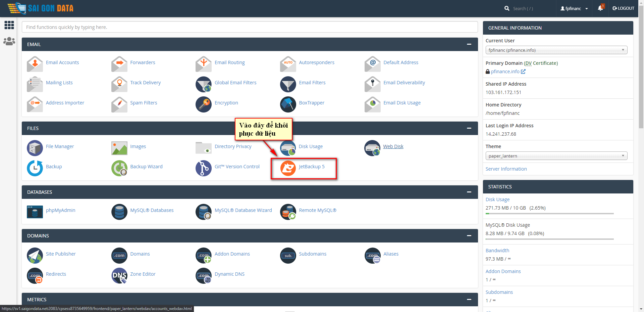Open the phpMyAdmin icon

pyautogui.click(x=35, y=212)
